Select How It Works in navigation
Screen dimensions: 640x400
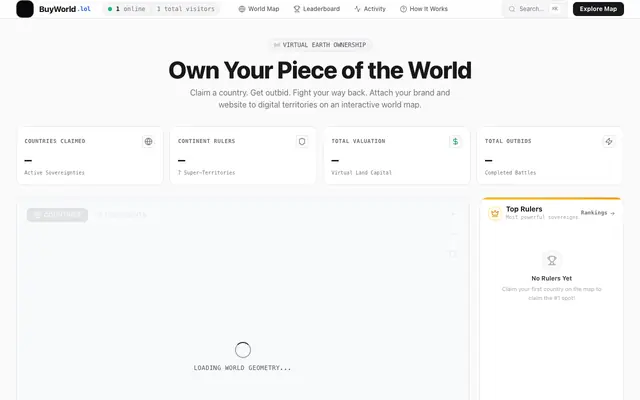pos(424,9)
